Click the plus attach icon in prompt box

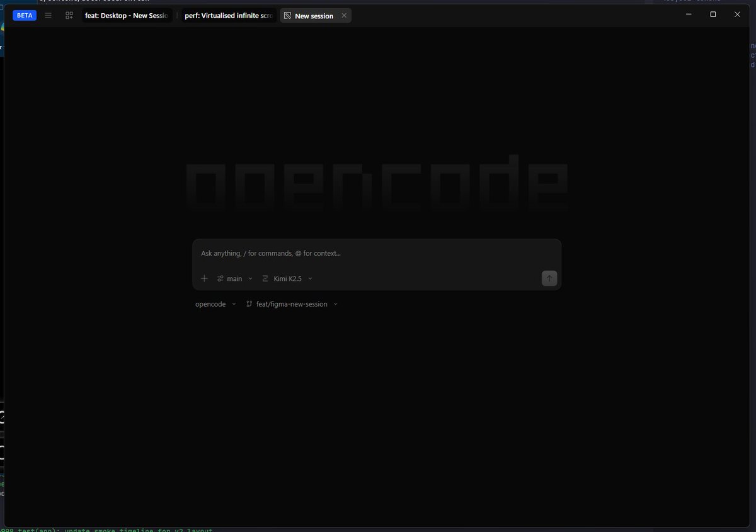tap(204, 278)
